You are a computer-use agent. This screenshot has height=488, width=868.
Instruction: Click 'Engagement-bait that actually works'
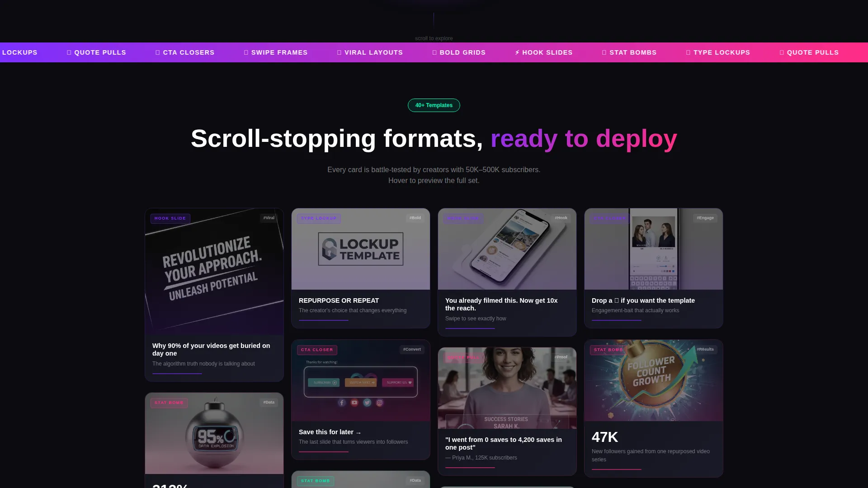click(x=635, y=310)
